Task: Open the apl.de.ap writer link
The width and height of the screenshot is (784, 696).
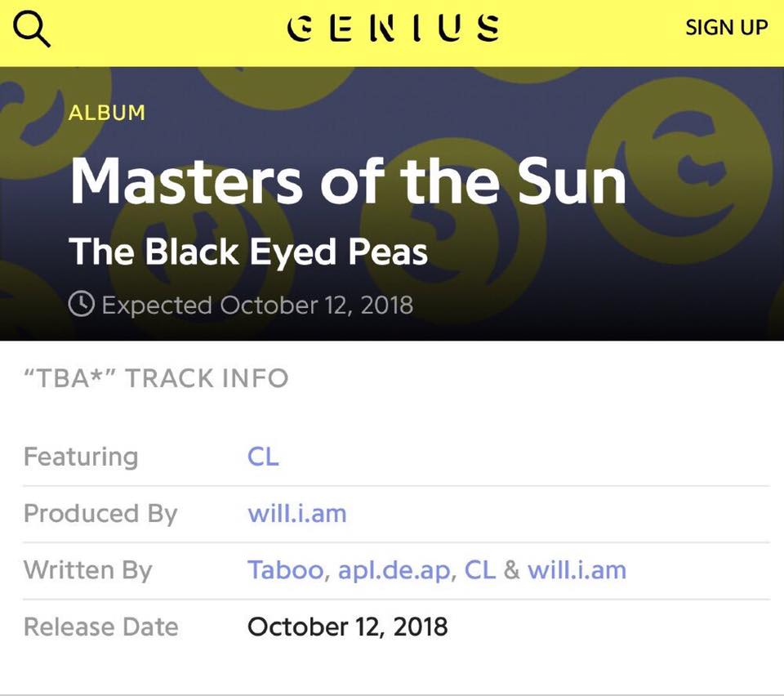Action: point(393,569)
